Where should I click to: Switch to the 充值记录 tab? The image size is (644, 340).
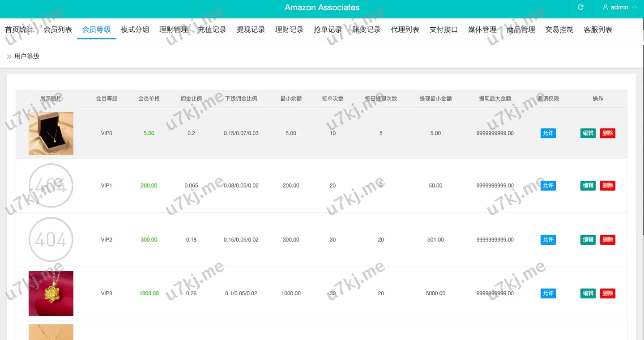point(212,30)
